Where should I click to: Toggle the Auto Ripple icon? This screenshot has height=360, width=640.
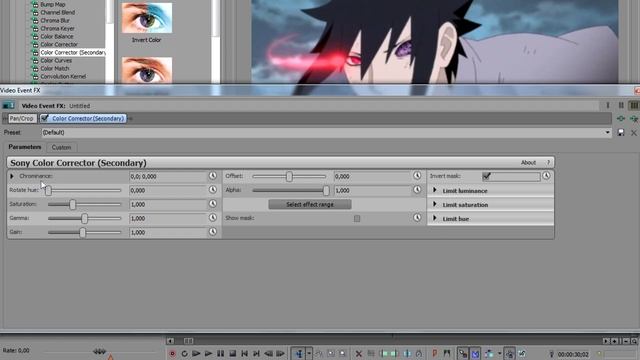[489, 353]
